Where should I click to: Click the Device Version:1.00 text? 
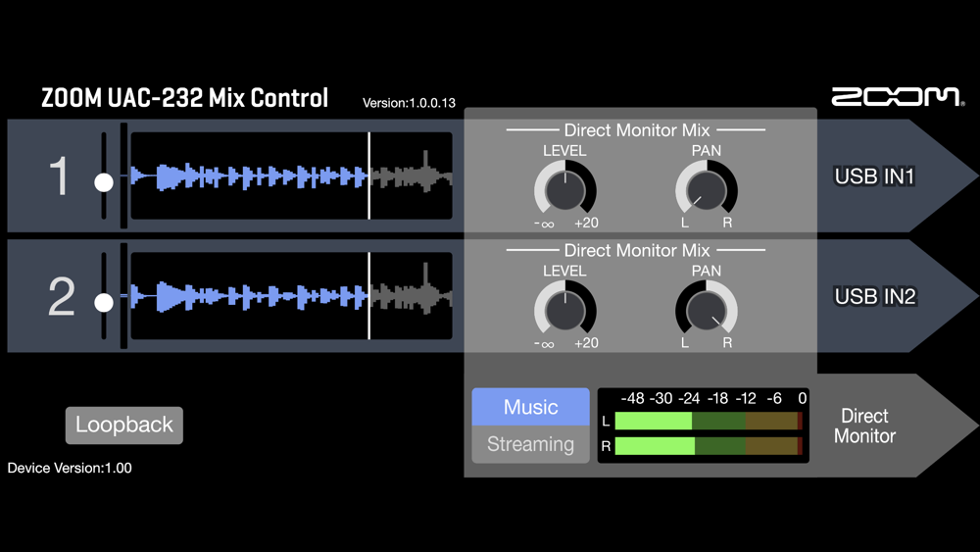tap(70, 468)
